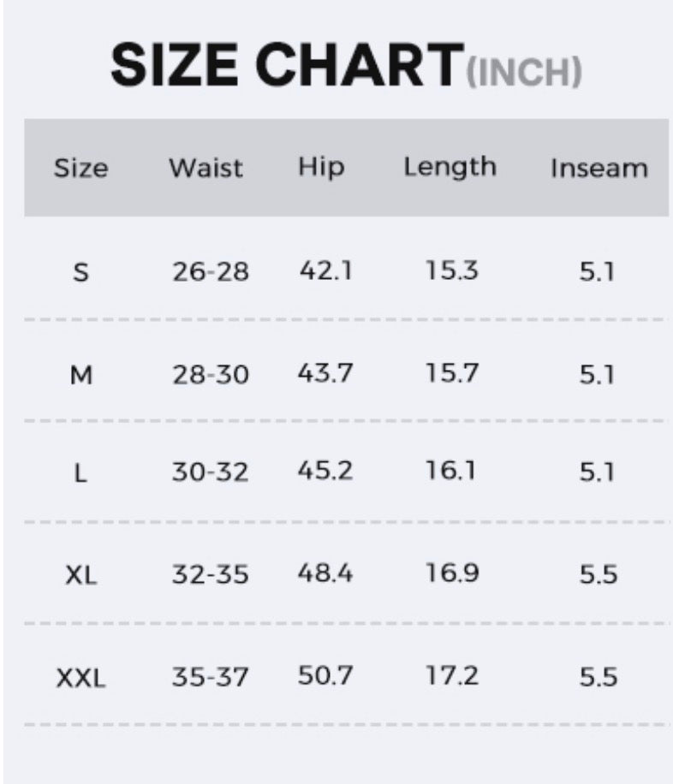Click length value 17.2
The image size is (673, 784).
(452, 675)
